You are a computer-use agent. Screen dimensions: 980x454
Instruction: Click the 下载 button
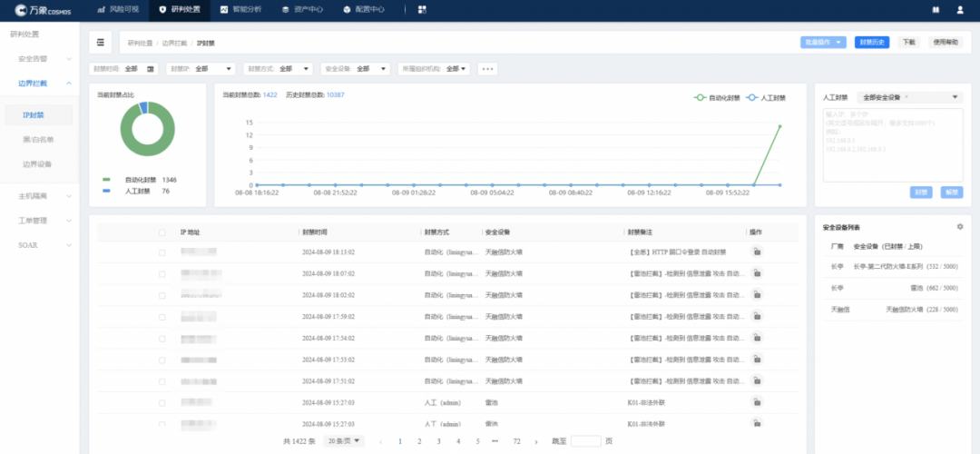[908, 43]
